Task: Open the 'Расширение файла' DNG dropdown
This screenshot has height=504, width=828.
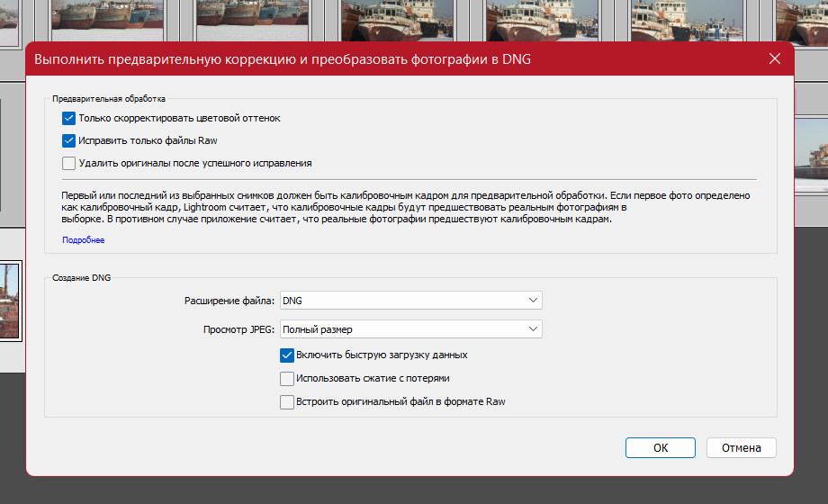Action: click(410, 301)
